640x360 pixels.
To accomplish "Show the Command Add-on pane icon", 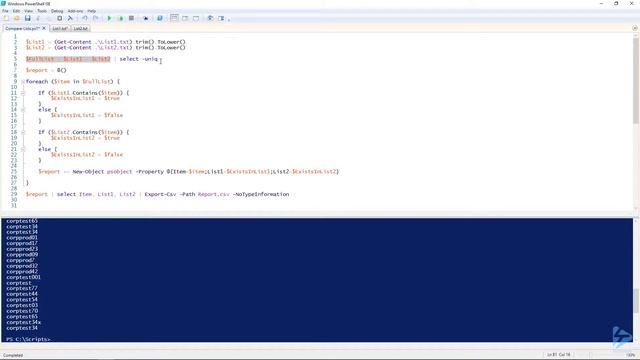I will [x=221, y=18].
